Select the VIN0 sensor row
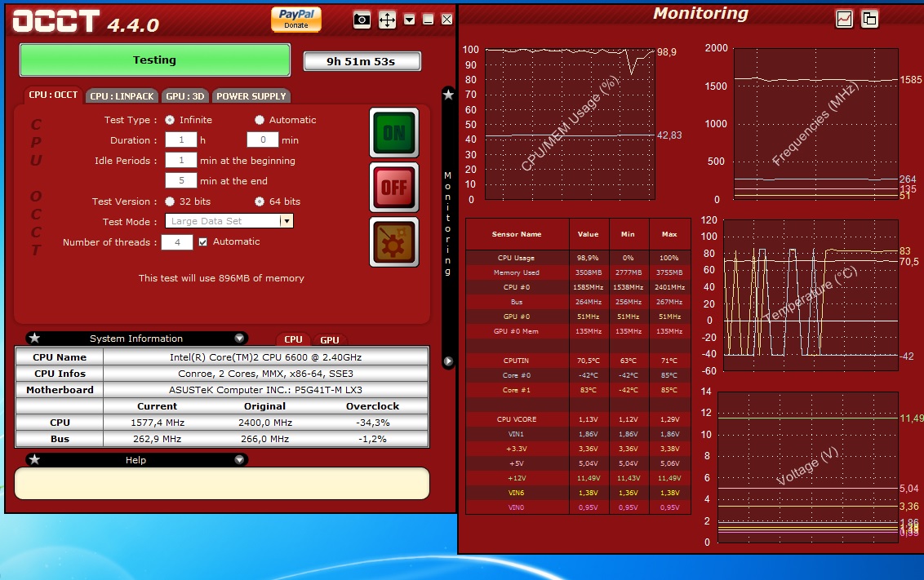The image size is (924, 580). coord(578,507)
